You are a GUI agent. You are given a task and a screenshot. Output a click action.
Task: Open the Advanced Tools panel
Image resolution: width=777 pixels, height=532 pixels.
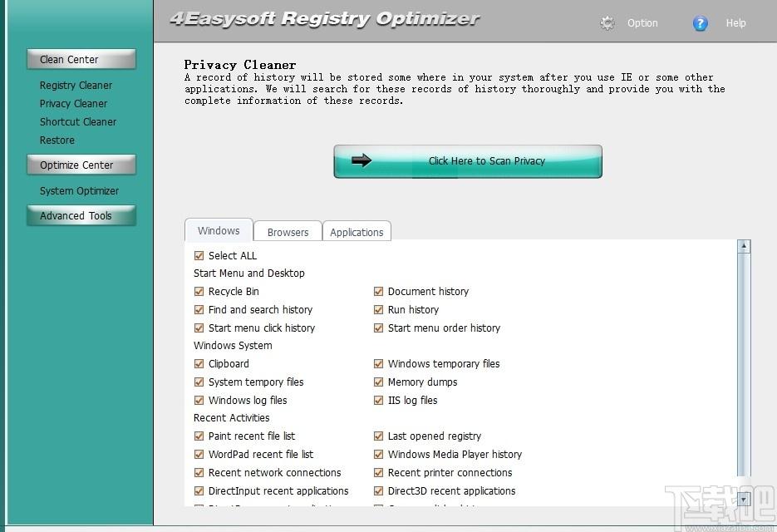[x=79, y=215]
